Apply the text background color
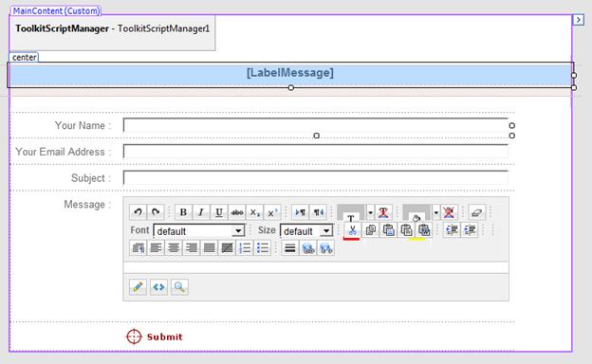This screenshot has width=592, height=364. pos(416,212)
